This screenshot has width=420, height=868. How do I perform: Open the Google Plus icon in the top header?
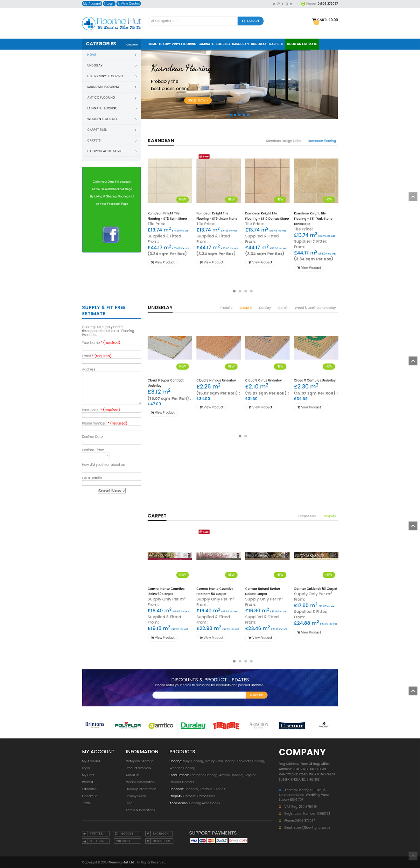(x=278, y=4)
